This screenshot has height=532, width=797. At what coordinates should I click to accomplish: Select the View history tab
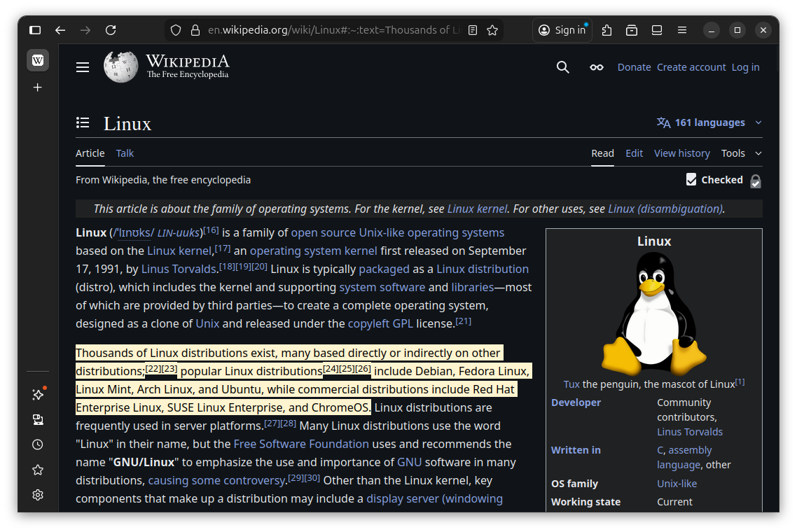[681, 153]
